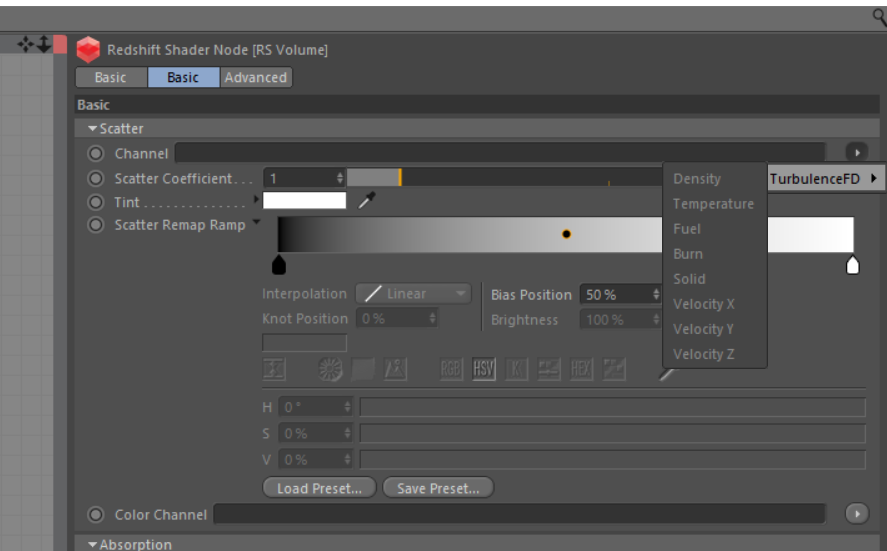Click the Brightness 100 % field
887x551 pixels.
point(621,320)
